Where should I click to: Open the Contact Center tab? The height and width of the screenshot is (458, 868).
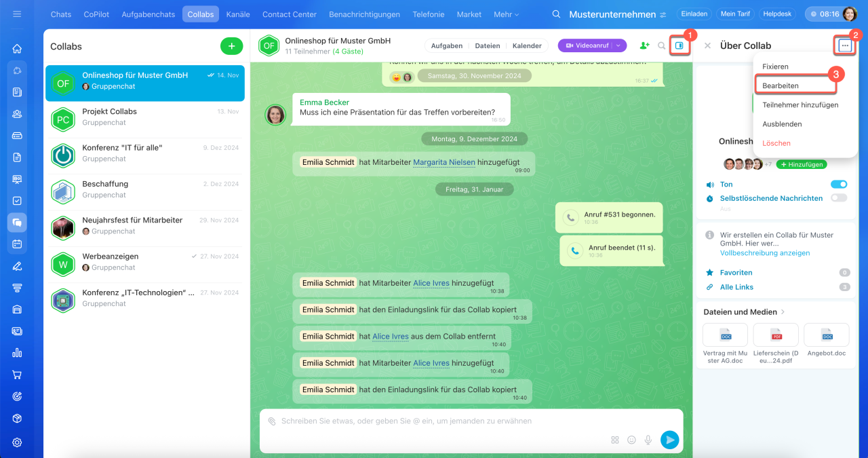290,14
